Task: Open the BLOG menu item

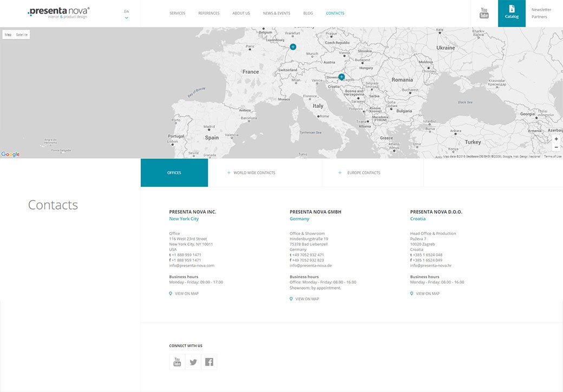Action: pyautogui.click(x=308, y=13)
